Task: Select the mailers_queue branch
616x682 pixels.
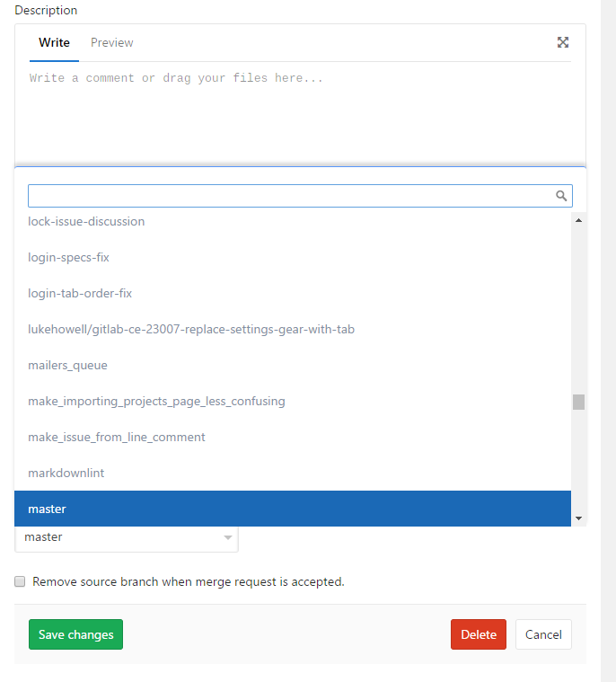Action: click(67, 365)
